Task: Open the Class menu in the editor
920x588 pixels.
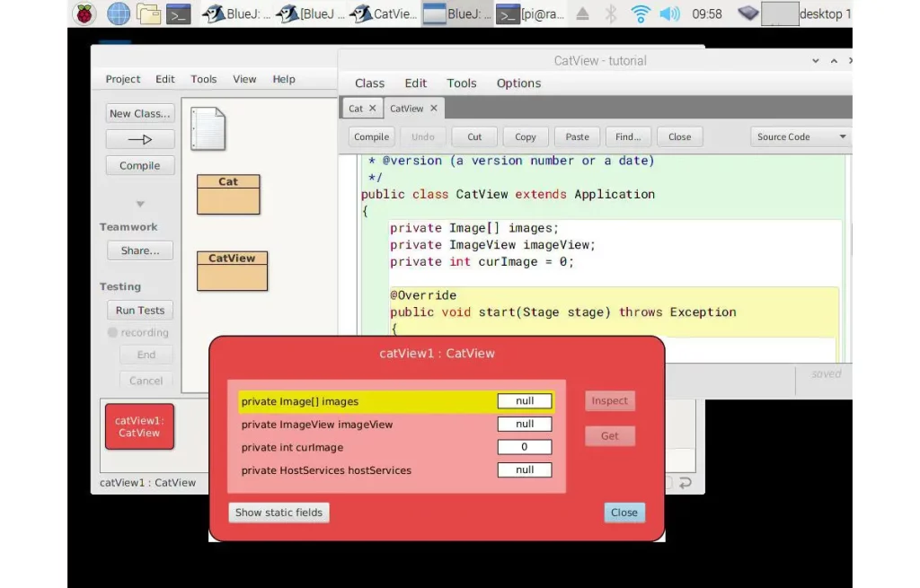Action: click(x=369, y=83)
